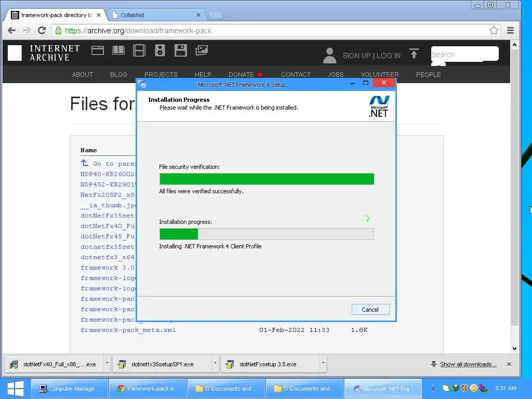Click the SIGN UP link
532x399 pixels.
point(356,56)
